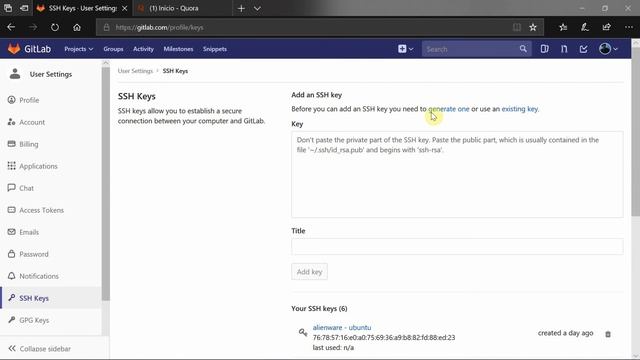The height and width of the screenshot is (360, 640).
Task: Go to the Activity page
Action: tap(143, 49)
